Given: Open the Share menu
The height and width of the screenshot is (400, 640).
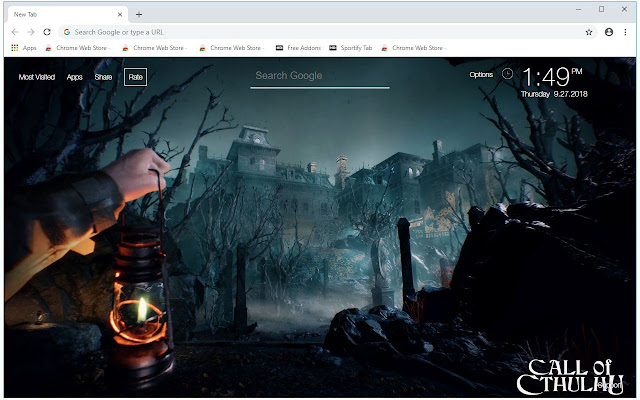Looking at the screenshot, I should click(103, 77).
